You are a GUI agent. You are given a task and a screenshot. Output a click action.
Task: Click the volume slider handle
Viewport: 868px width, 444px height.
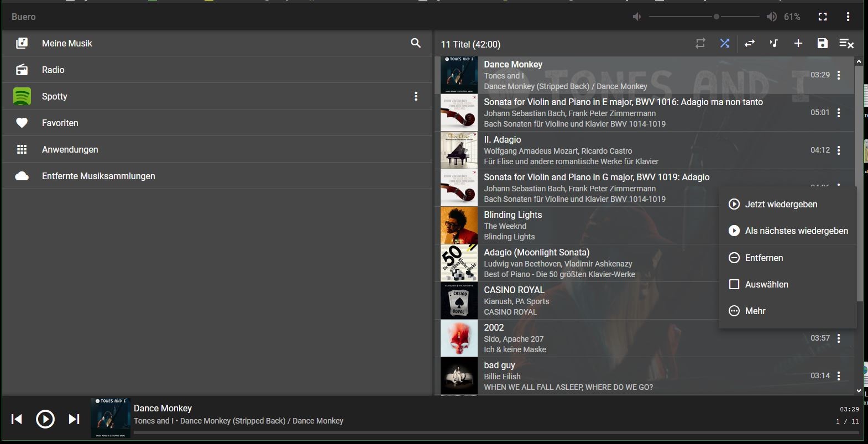point(717,17)
